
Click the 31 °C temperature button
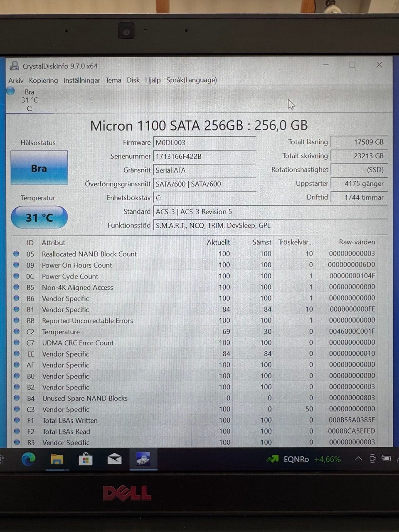[x=39, y=217]
